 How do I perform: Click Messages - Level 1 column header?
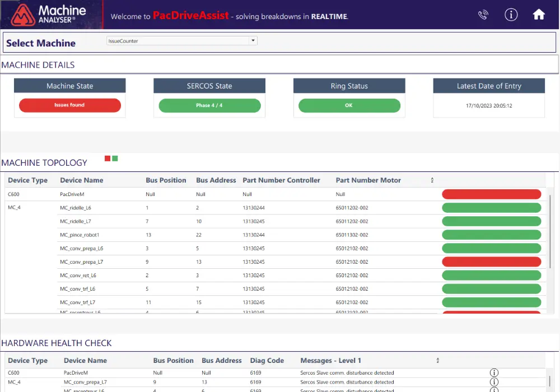pos(331,361)
